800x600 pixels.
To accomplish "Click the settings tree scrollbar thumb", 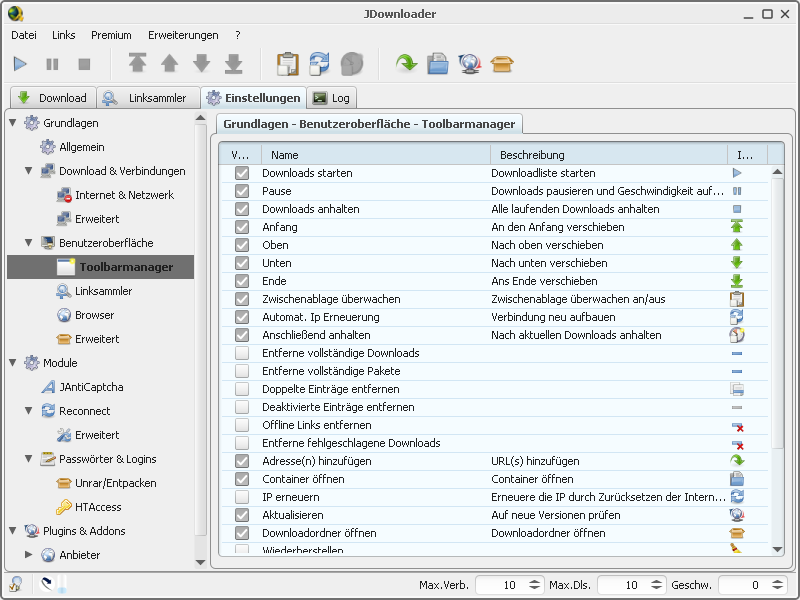I will (x=201, y=330).
